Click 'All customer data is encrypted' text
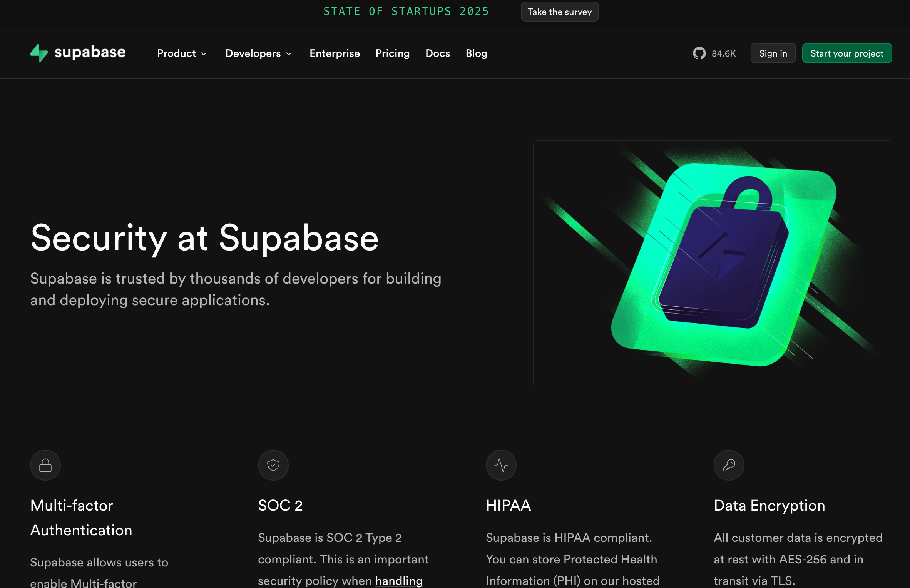 pos(798,538)
